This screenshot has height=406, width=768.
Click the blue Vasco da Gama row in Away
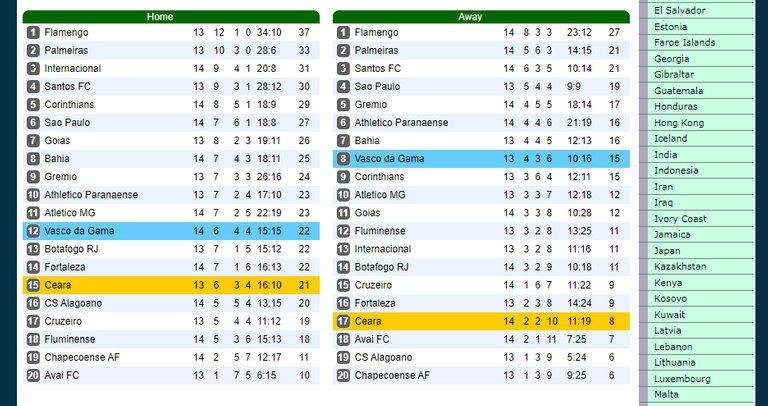click(481, 159)
